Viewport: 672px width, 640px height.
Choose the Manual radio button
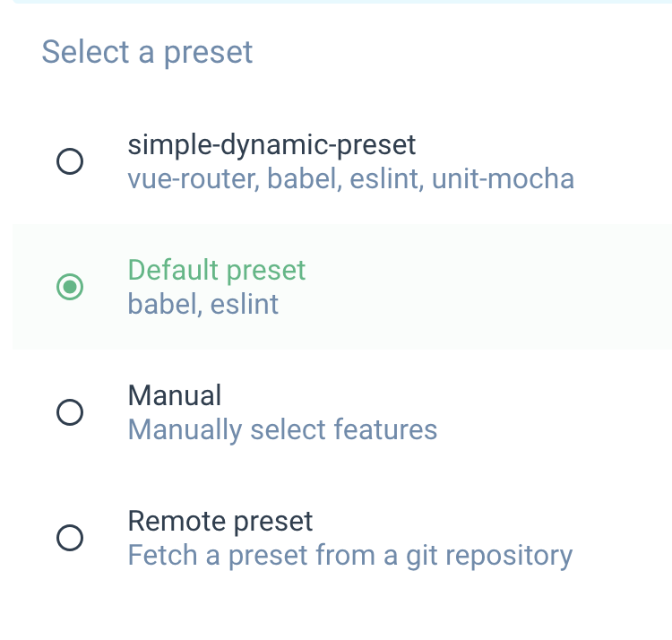pos(70,412)
